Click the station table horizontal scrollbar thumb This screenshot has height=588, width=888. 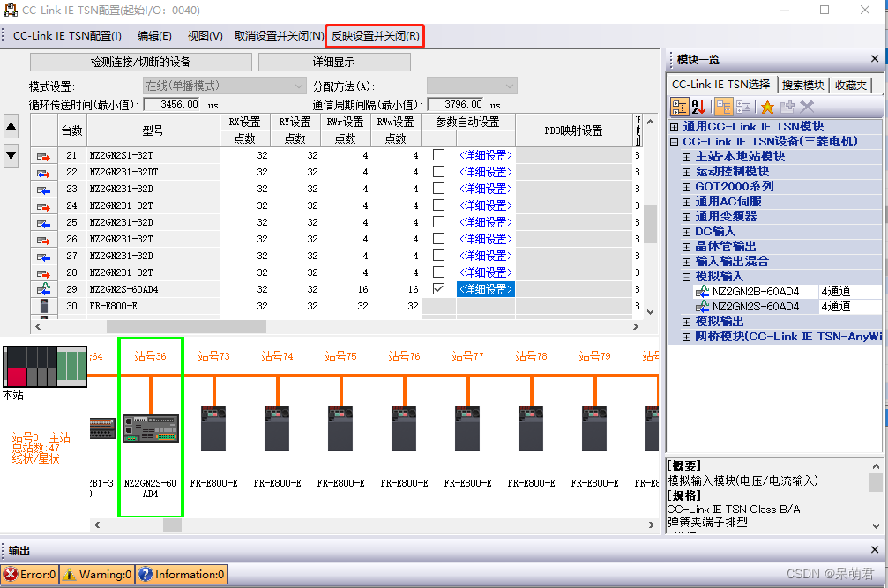point(186,326)
